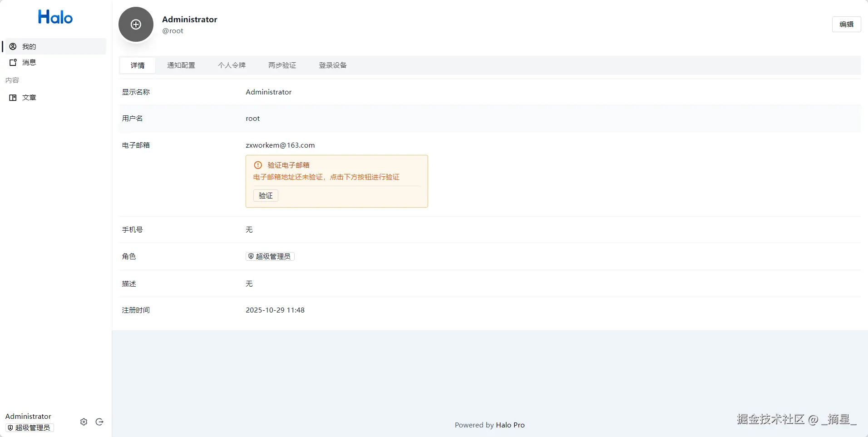Switch to the 详情 tab
Viewport: 868px width, 437px height.
[x=138, y=65]
